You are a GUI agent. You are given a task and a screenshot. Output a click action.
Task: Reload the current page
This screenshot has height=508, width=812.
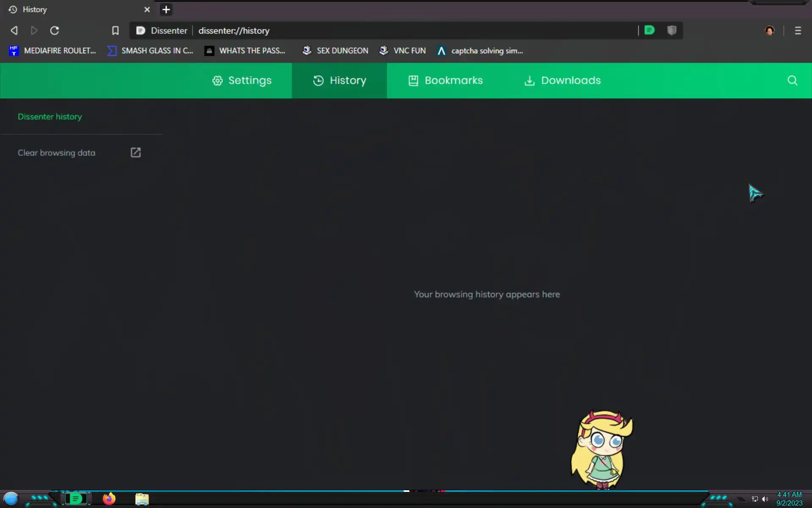(55, 30)
